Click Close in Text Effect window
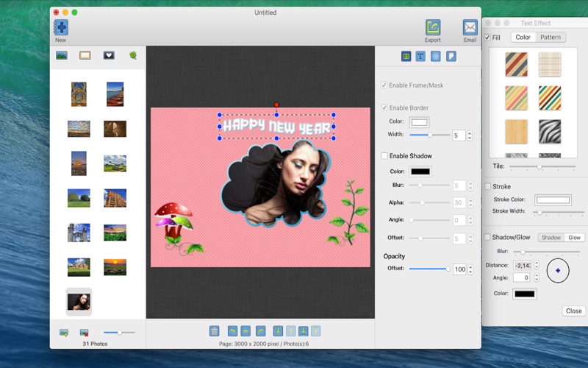This screenshot has height=368, width=588. [574, 311]
